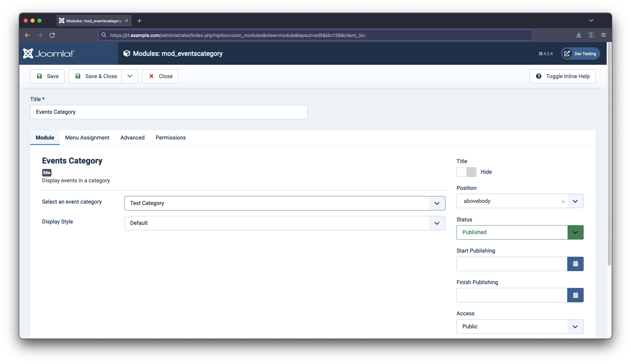
Task: Open a new browser tab
Action: [139, 21]
